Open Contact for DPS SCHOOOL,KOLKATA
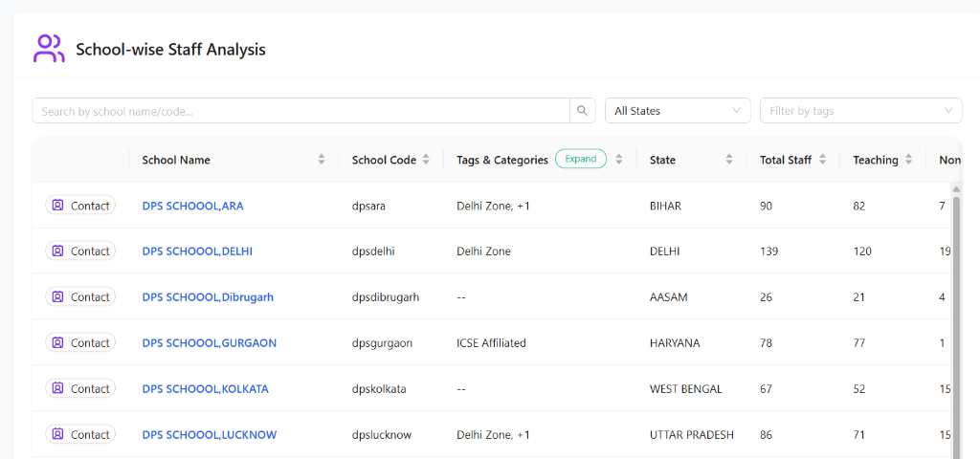The image size is (980, 459). point(80,388)
